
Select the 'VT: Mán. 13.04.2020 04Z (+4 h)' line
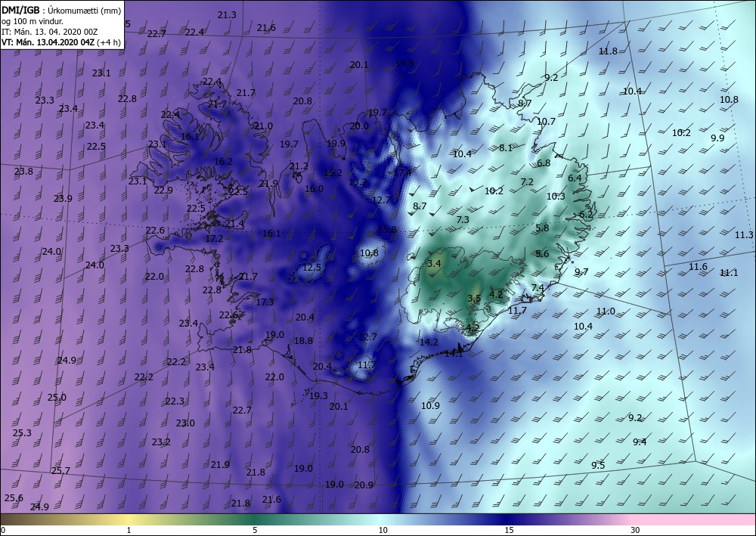(60, 42)
